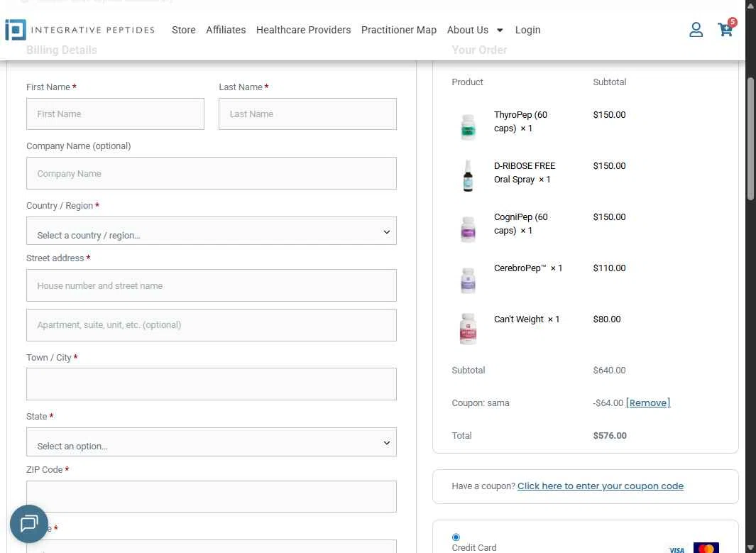Click About Us in the navigation
The image size is (756, 553).
pos(468,30)
